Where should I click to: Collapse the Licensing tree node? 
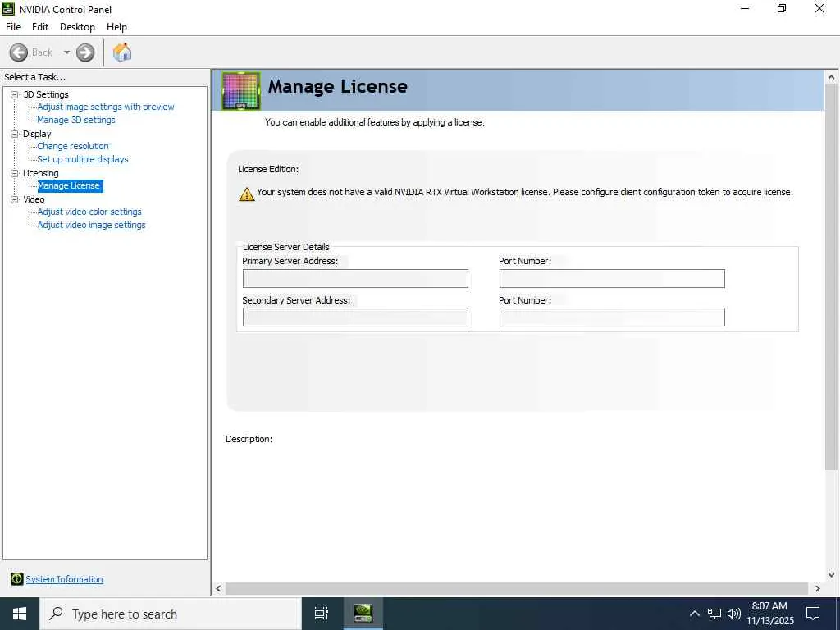(15, 173)
